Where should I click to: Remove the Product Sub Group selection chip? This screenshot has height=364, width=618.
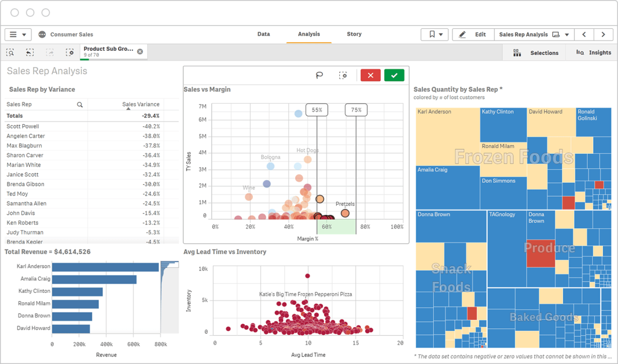[x=140, y=51]
